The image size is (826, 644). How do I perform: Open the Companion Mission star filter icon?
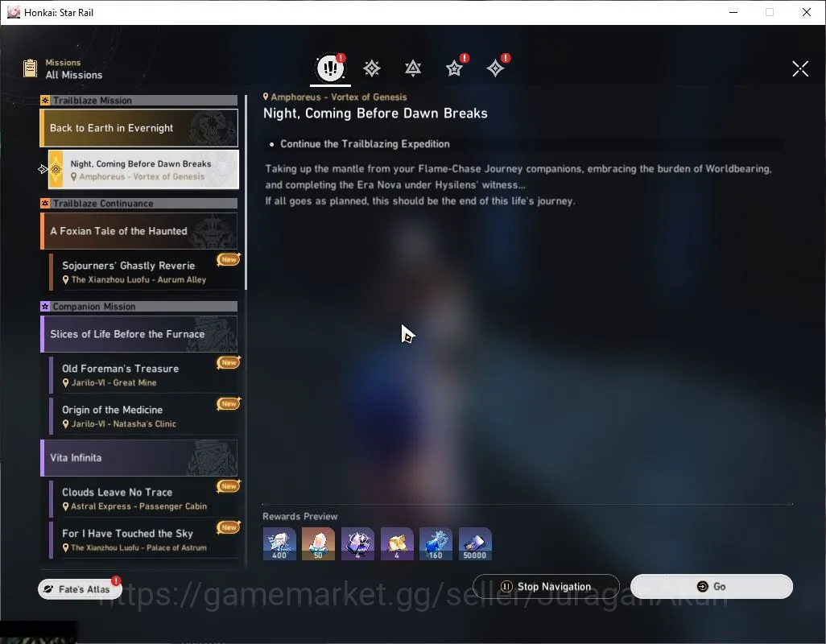[454, 68]
